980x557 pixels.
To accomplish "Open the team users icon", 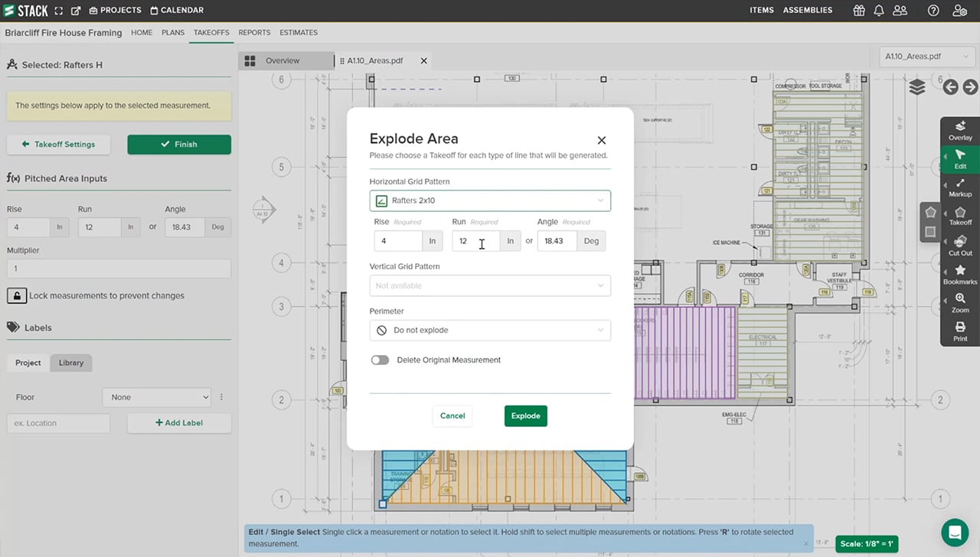I will 900,11.
